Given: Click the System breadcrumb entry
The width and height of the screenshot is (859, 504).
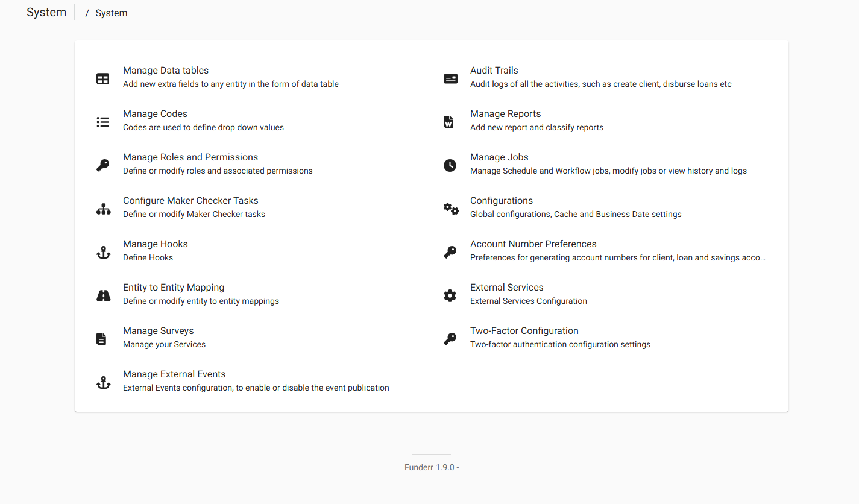Looking at the screenshot, I should [111, 12].
